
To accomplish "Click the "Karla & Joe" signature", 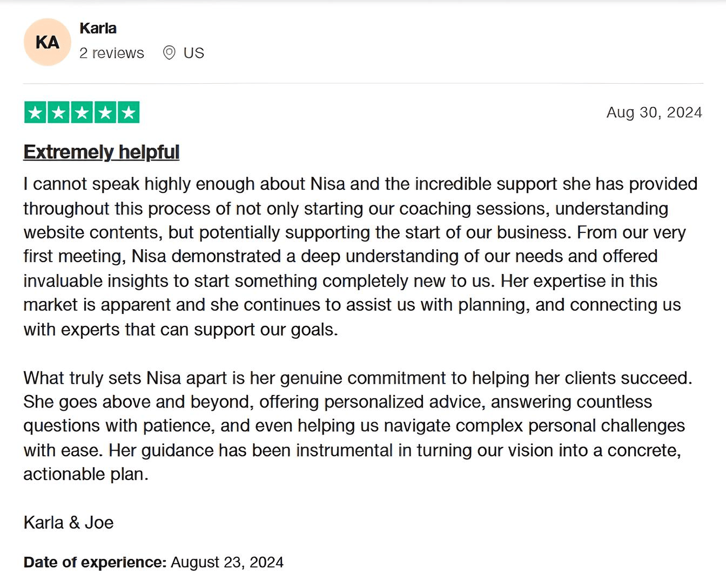I will 69,523.
